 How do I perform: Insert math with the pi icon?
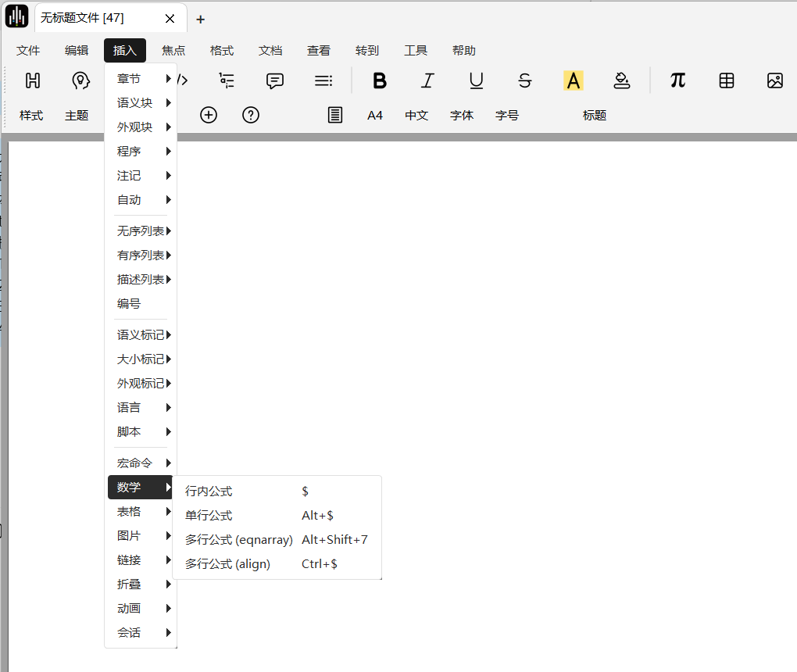tap(677, 80)
